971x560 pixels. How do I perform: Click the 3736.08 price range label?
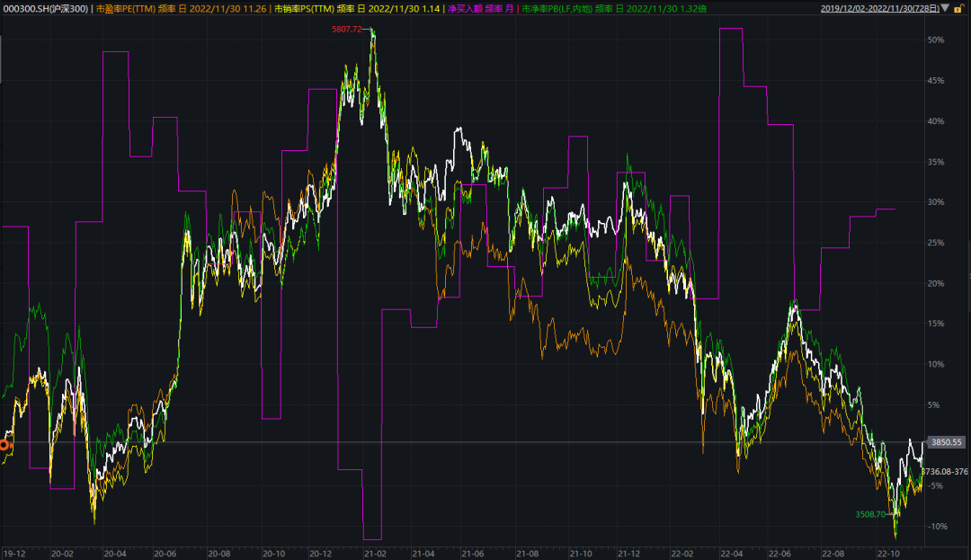(944, 472)
